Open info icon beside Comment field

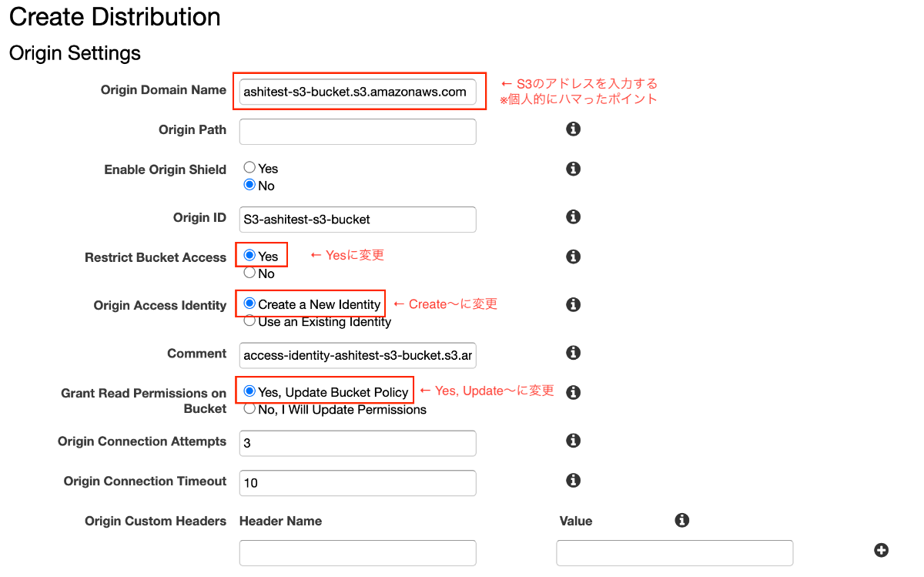[x=573, y=353]
